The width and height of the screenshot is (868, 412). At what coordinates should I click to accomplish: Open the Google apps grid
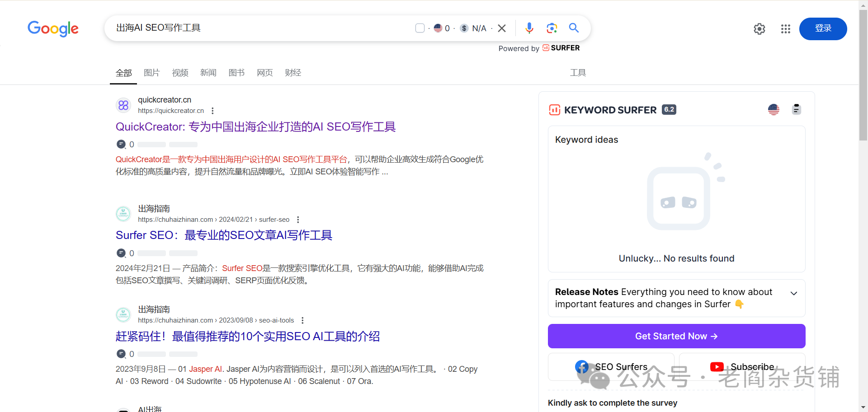tap(786, 29)
